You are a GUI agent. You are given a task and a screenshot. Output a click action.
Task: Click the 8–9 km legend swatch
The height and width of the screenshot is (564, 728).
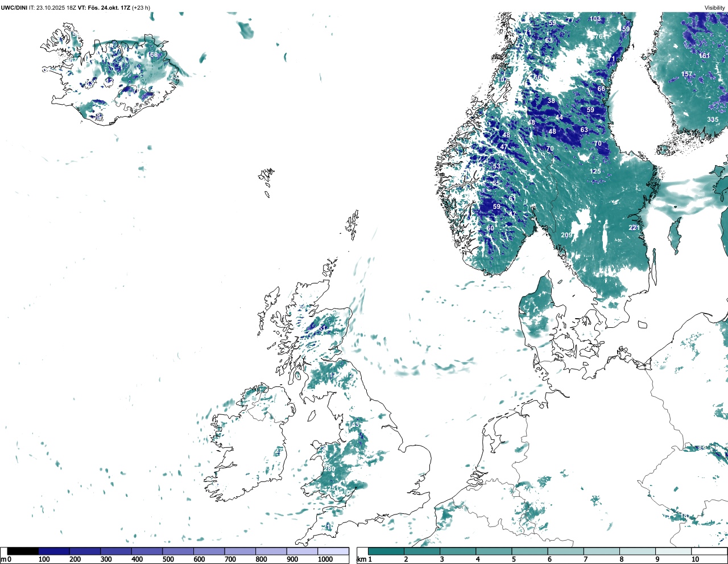point(637,551)
